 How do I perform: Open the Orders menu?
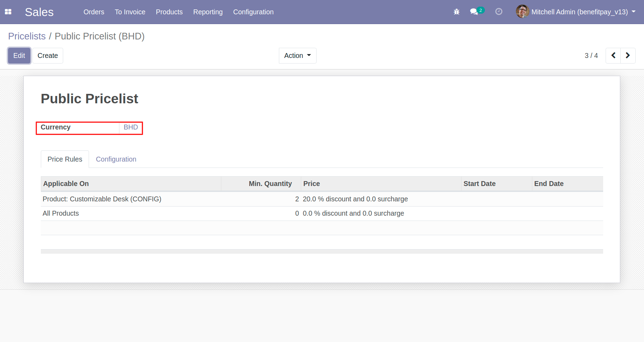(x=94, y=12)
